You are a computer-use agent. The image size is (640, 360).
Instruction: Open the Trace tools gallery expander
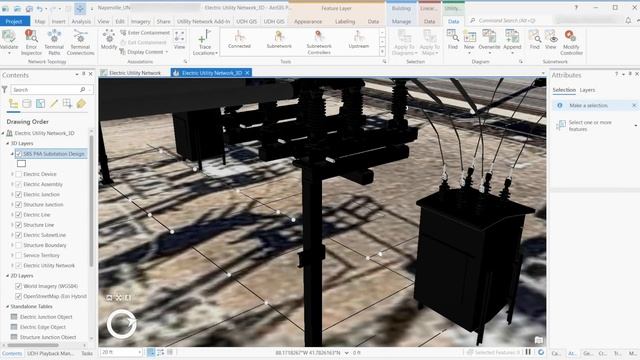[382, 52]
